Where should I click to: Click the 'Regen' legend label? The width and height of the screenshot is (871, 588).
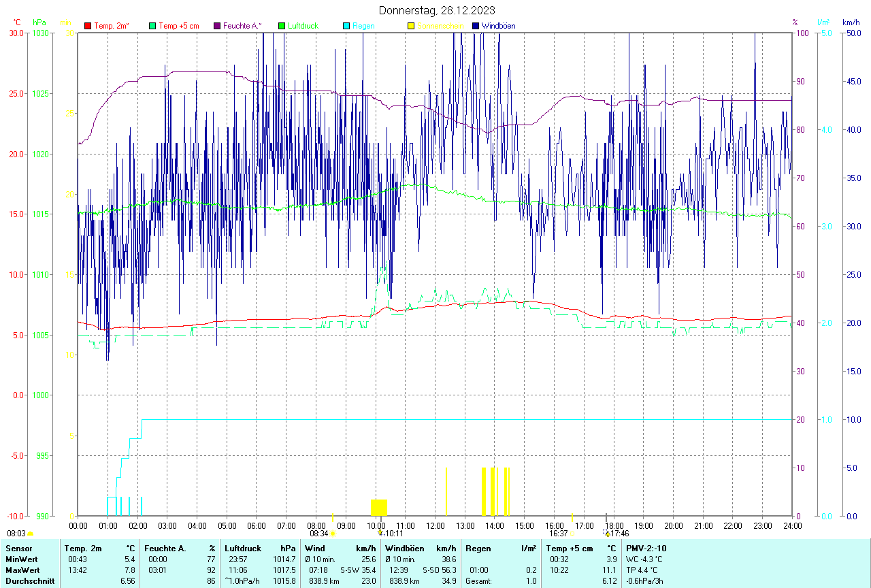point(363,26)
